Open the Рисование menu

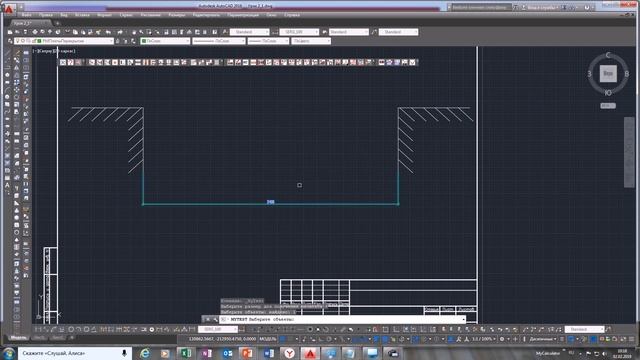pyautogui.click(x=151, y=15)
